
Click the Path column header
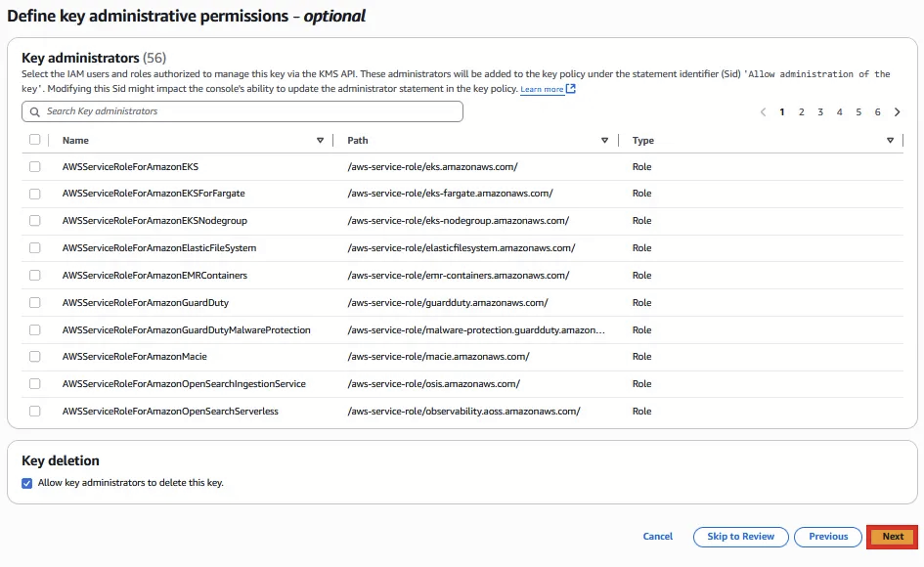358,140
